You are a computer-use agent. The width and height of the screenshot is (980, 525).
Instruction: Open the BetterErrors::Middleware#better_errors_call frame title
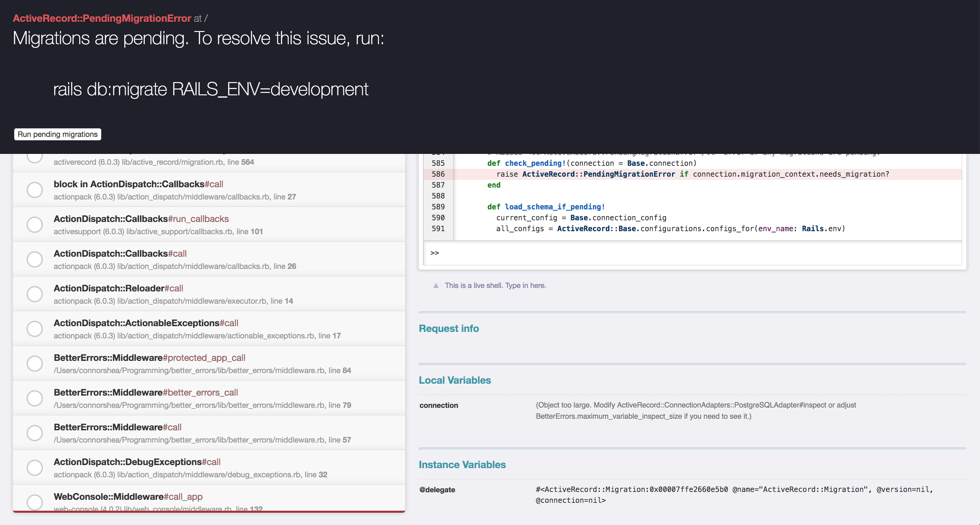(x=146, y=392)
